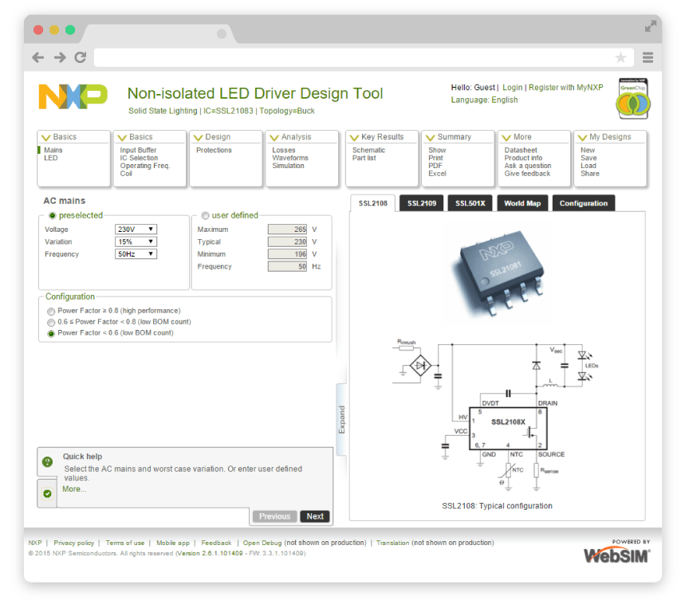The width and height of the screenshot is (685, 616).
Task: Click the Login link
Action: pyautogui.click(x=513, y=88)
